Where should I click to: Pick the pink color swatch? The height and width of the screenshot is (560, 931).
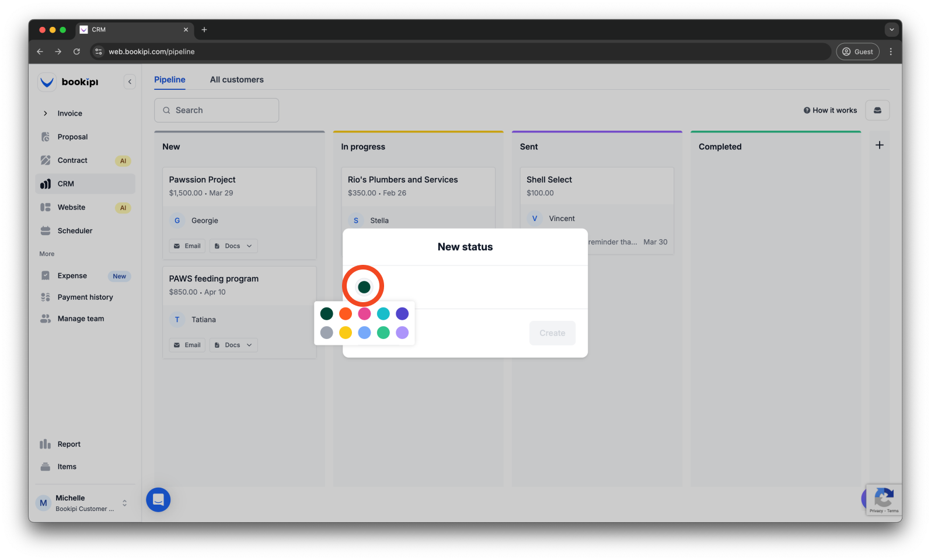(364, 314)
